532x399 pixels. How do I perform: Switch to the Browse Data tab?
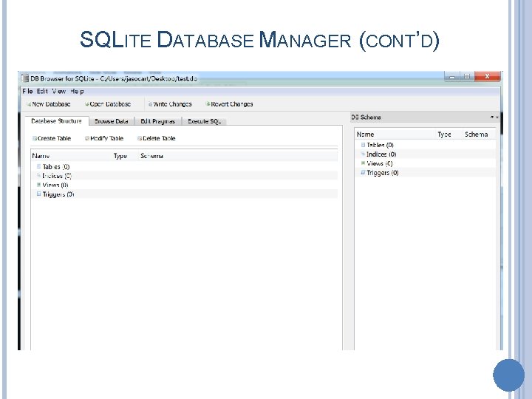[x=111, y=121]
